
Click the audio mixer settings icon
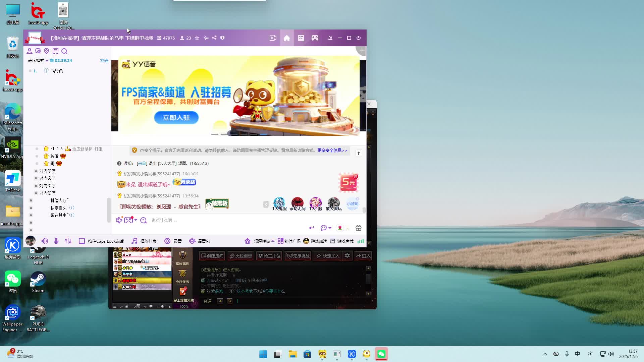(68, 241)
